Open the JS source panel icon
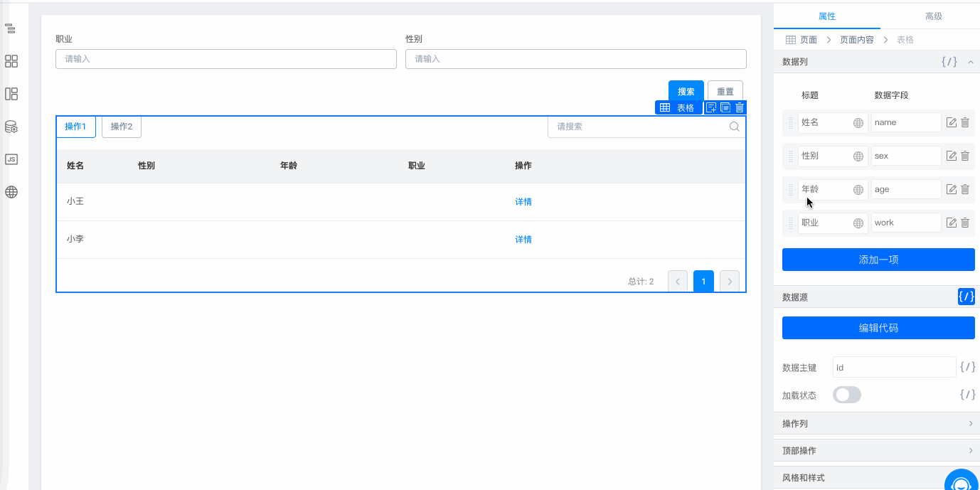This screenshot has height=490, width=980. 11,159
